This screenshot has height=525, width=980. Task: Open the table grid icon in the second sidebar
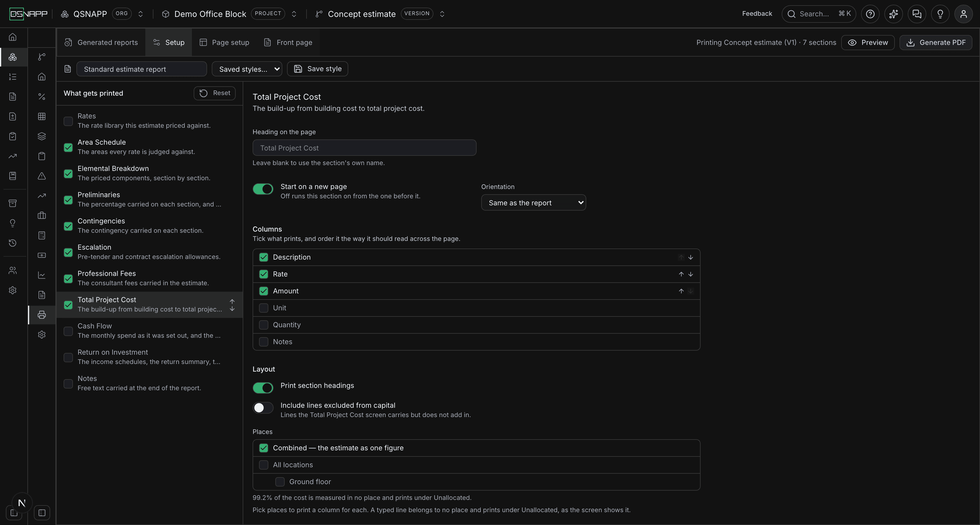pyautogui.click(x=42, y=116)
